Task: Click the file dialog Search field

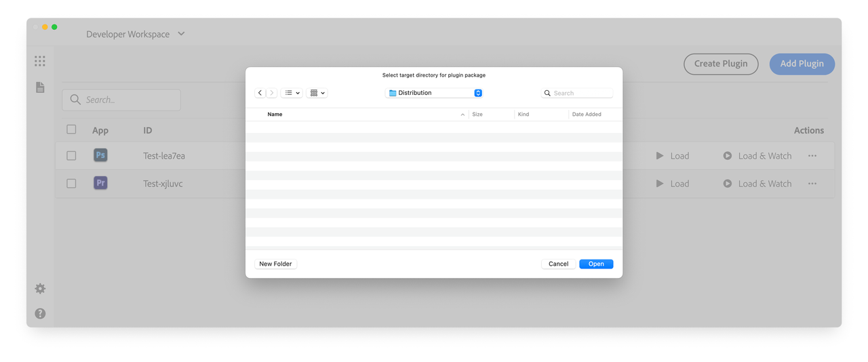Action: (x=577, y=93)
